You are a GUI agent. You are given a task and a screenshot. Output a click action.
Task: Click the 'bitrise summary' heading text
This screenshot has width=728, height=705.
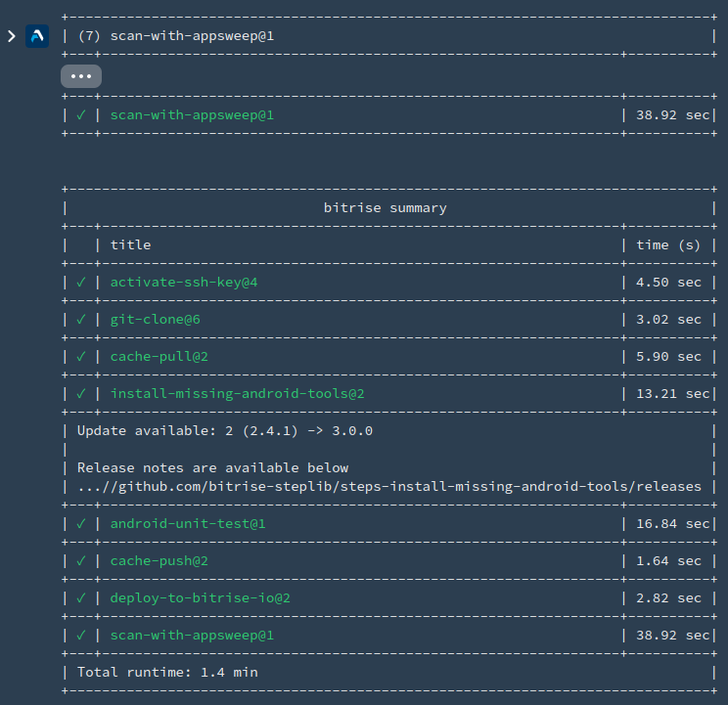385,208
